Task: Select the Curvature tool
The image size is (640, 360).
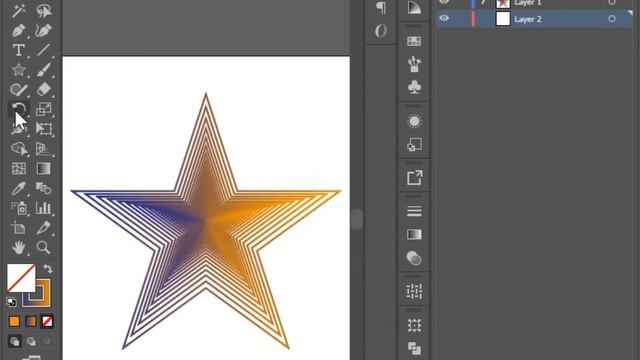Action: (x=43, y=31)
